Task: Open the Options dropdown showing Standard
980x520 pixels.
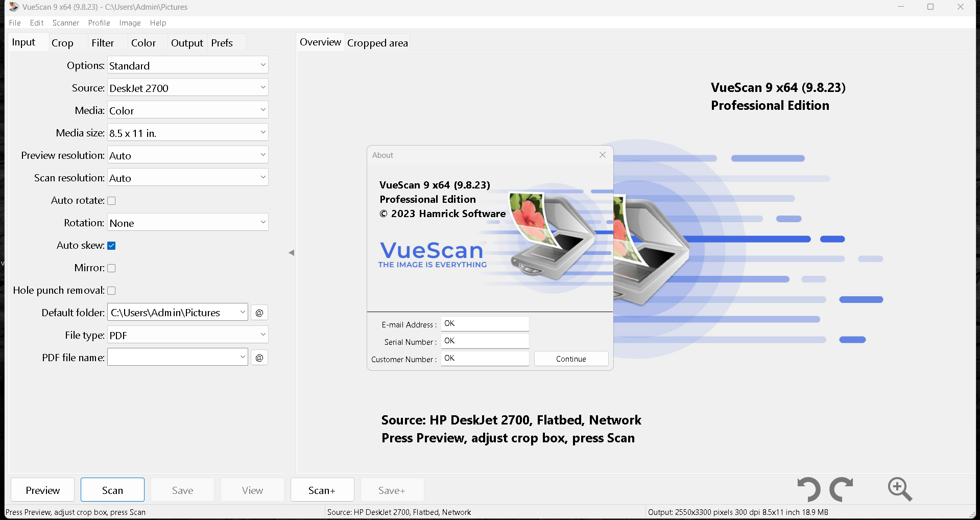Action: tap(188, 65)
